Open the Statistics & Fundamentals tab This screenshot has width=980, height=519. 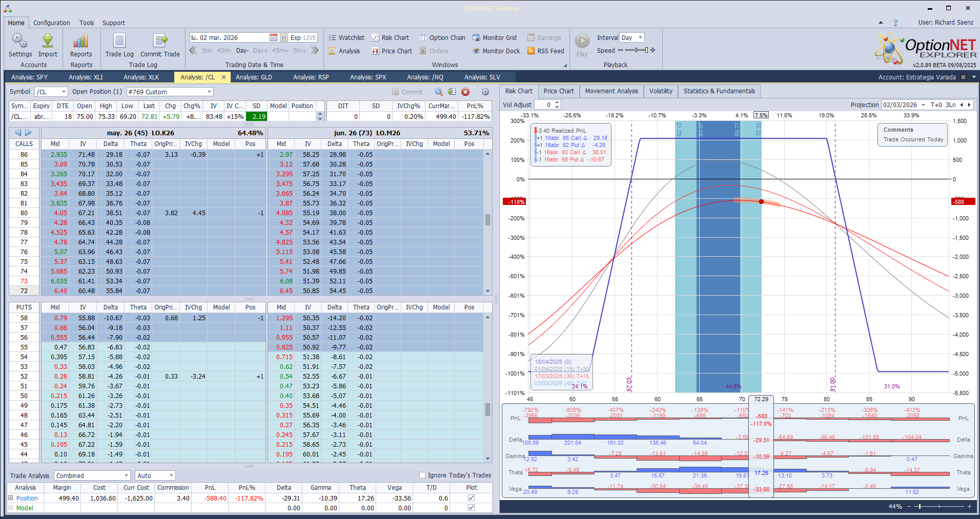(x=719, y=91)
